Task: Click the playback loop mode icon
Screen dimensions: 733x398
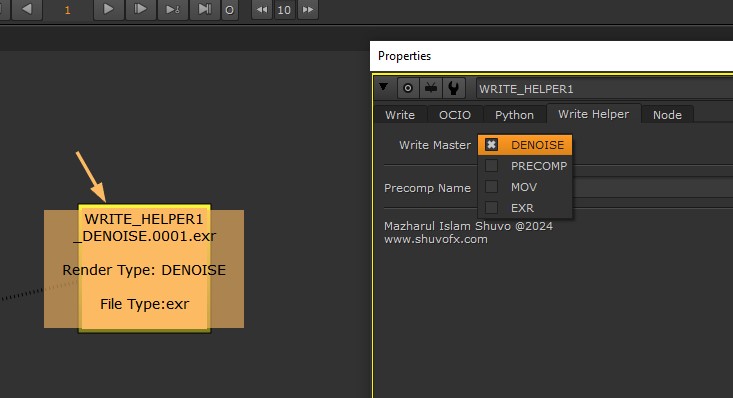Action: pos(230,10)
